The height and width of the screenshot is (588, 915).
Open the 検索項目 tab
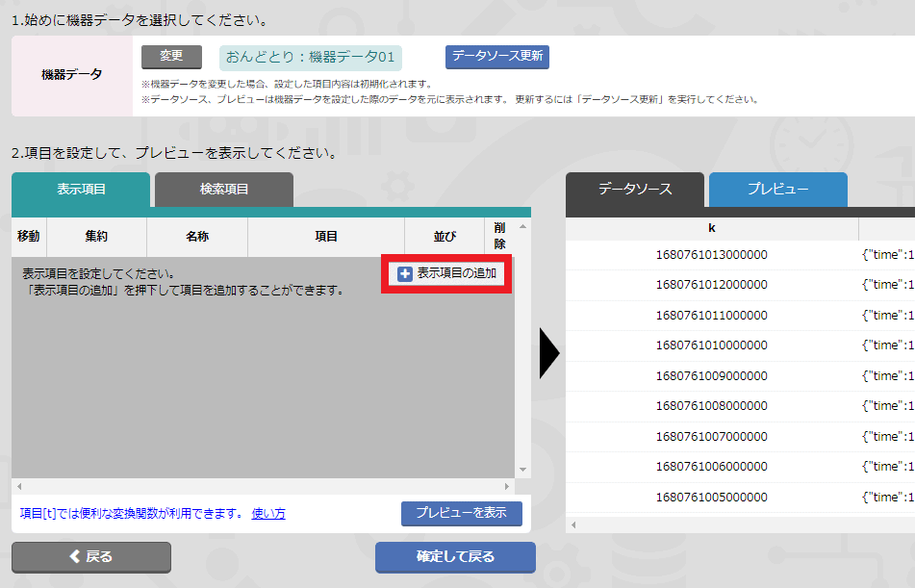224,190
